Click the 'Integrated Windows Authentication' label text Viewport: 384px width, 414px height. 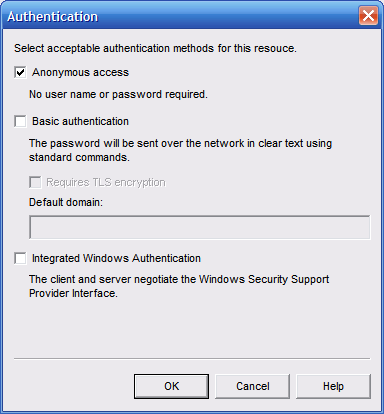[x=116, y=258]
